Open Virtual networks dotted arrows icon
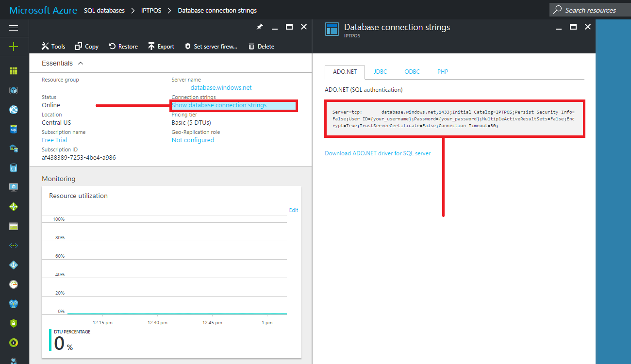631x364 pixels. [14, 246]
